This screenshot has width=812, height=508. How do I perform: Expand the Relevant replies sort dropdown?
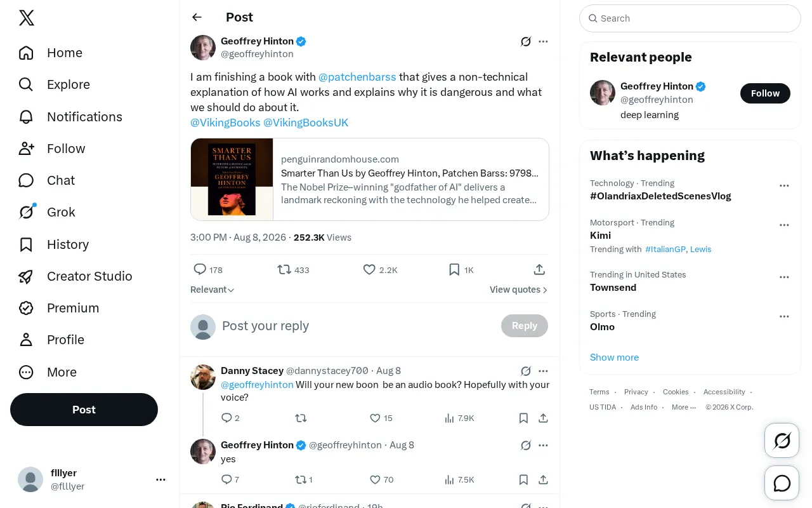213,290
